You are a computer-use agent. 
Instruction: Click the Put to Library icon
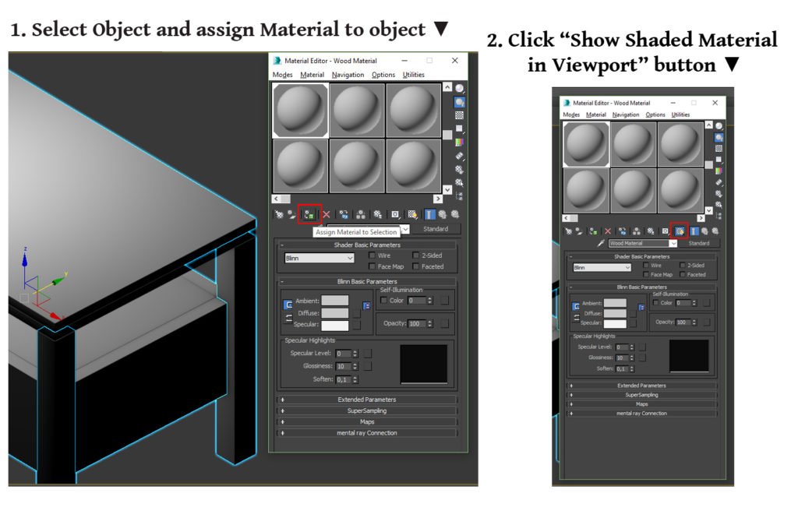coord(377,214)
